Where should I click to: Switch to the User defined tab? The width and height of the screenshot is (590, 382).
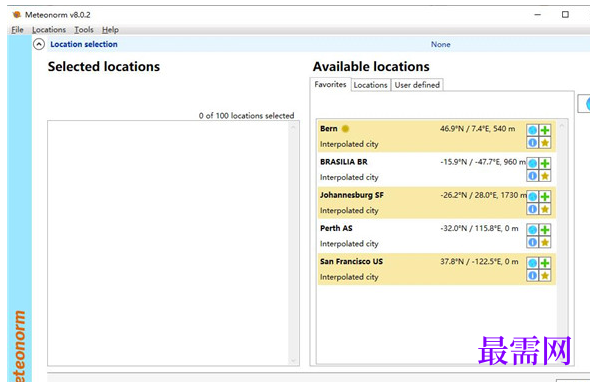417,85
